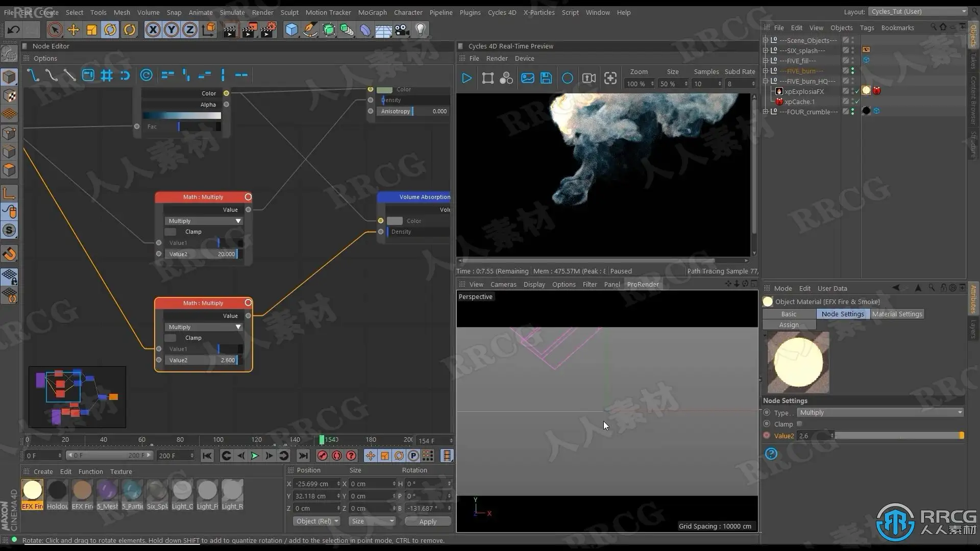Viewport: 980px width, 551px height.
Task: Click the Assign button in the Attributes panel
Action: (x=789, y=325)
